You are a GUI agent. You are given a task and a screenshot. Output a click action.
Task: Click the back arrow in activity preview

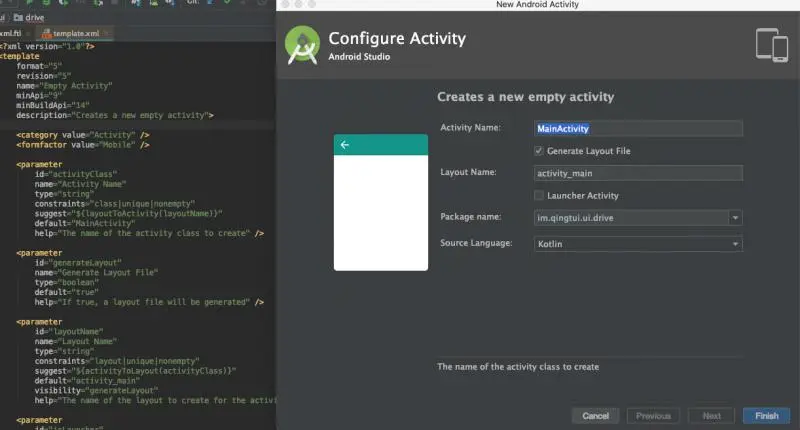[345, 145]
